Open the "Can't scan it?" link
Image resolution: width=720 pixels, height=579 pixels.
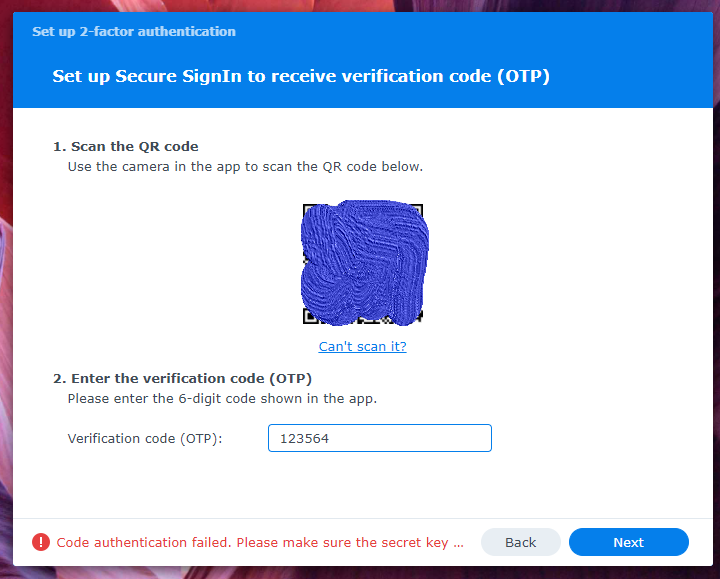(362, 346)
